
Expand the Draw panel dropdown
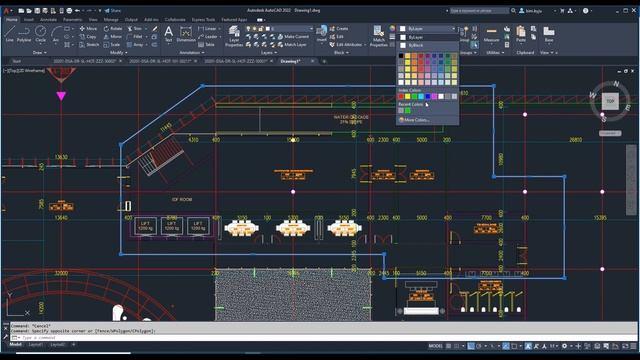[x=40, y=53]
